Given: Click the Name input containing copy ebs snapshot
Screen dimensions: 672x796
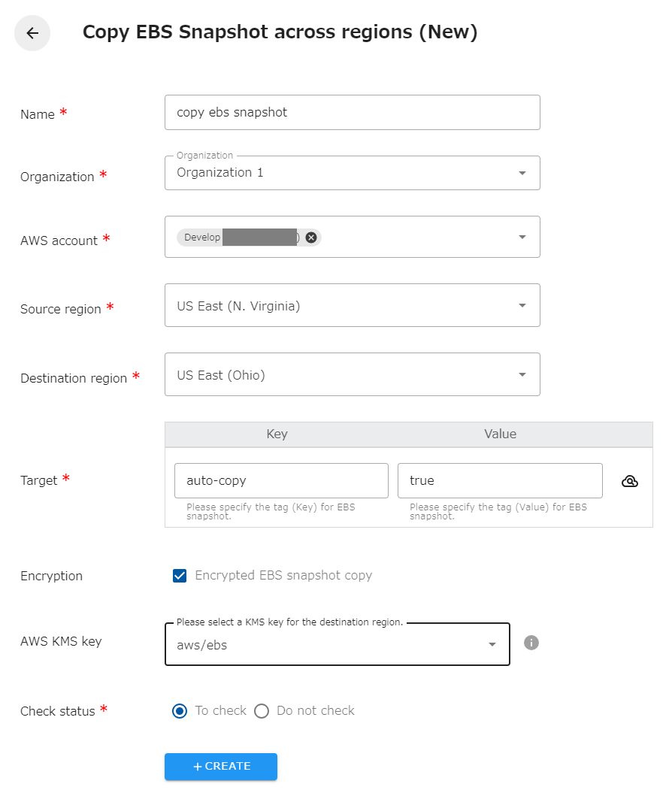Looking at the screenshot, I should tap(352, 112).
